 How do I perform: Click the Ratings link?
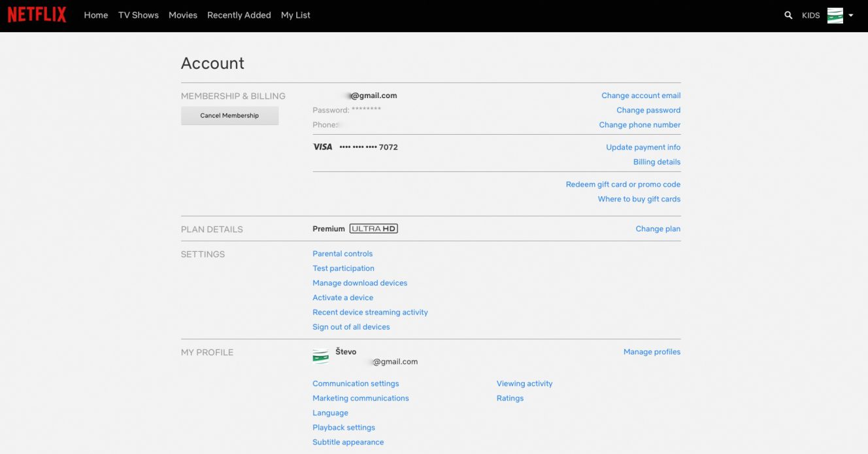[510, 398]
